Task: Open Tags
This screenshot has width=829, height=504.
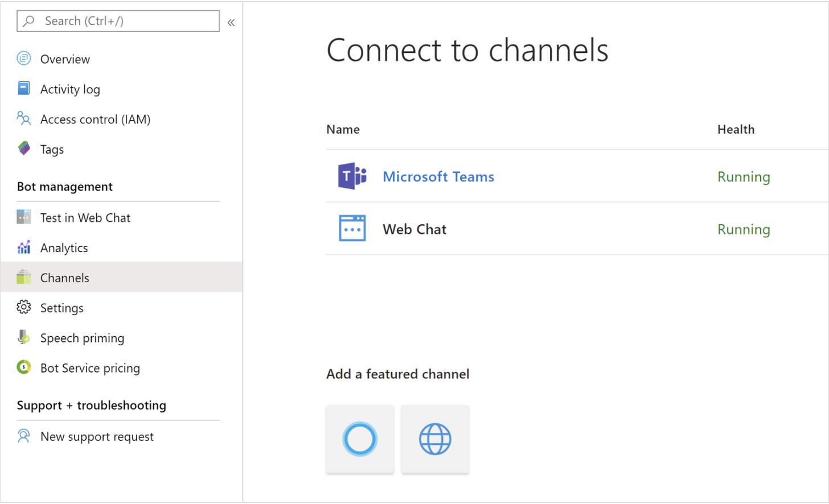Action: point(52,150)
